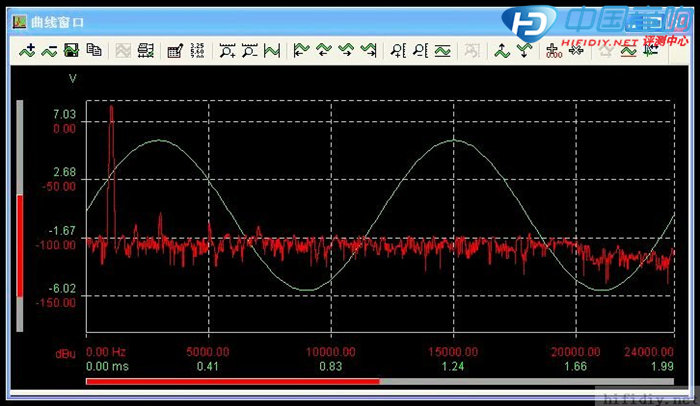Click the remove curve icon with minus sign
The image size is (700, 406).
pos(49,50)
